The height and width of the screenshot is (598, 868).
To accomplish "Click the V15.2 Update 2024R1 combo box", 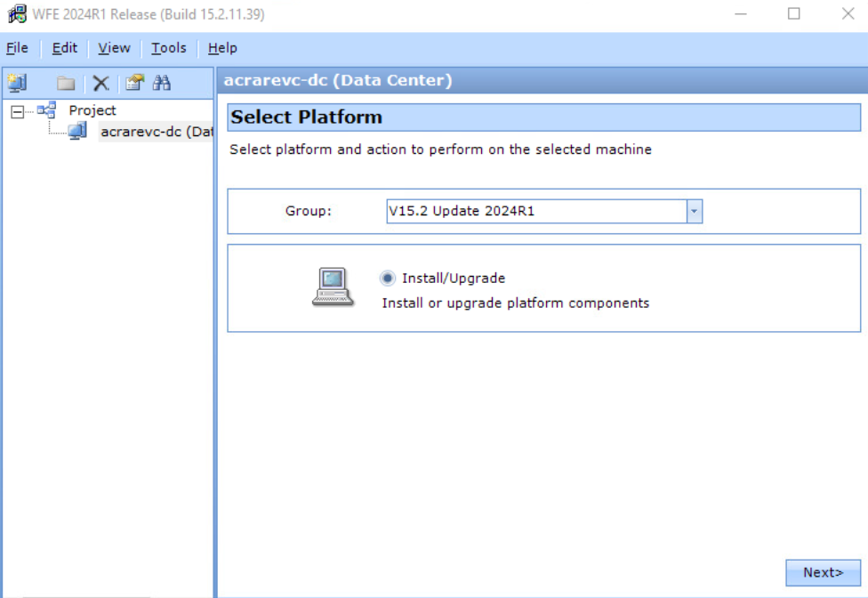I will click(x=535, y=212).
